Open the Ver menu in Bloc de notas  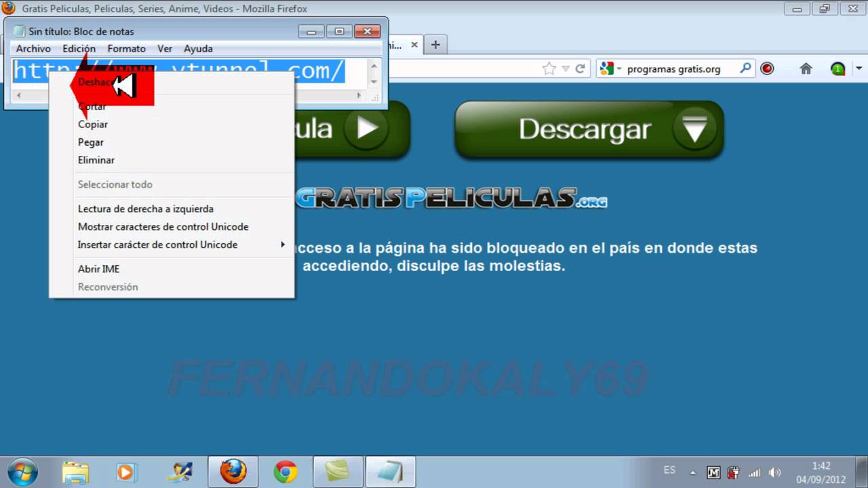click(165, 49)
